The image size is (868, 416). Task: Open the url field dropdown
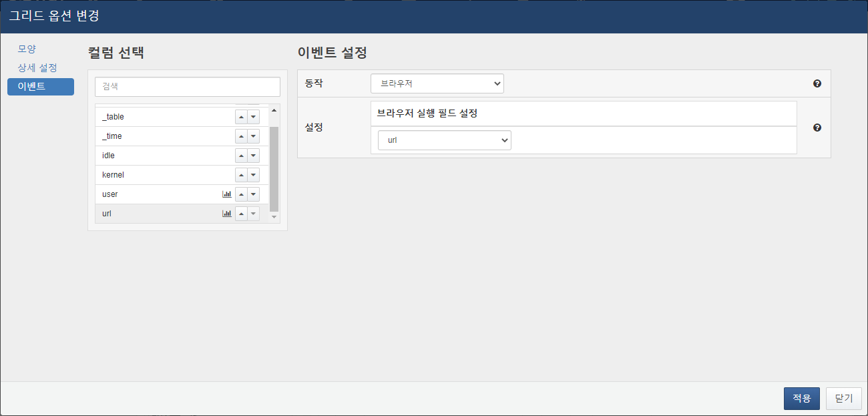[x=445, y=140]
